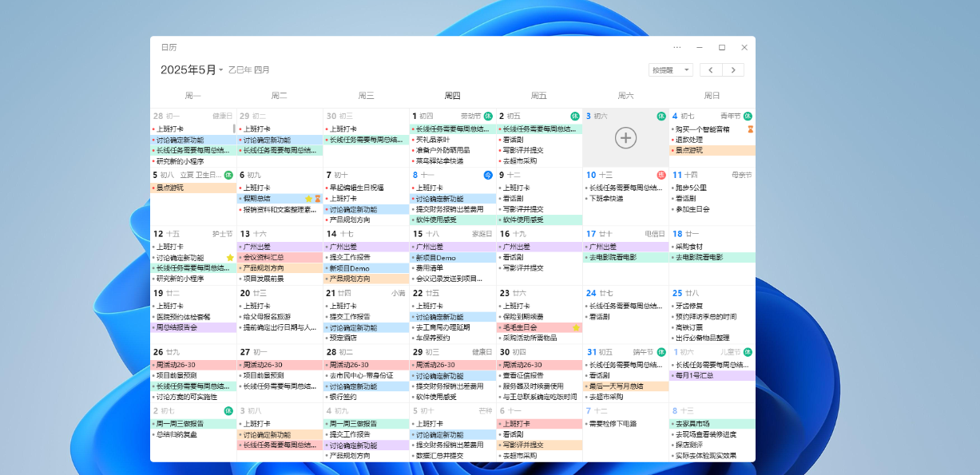
Task: Click the star on 毛毛生日会 event
Action: [x=576, y=327]
